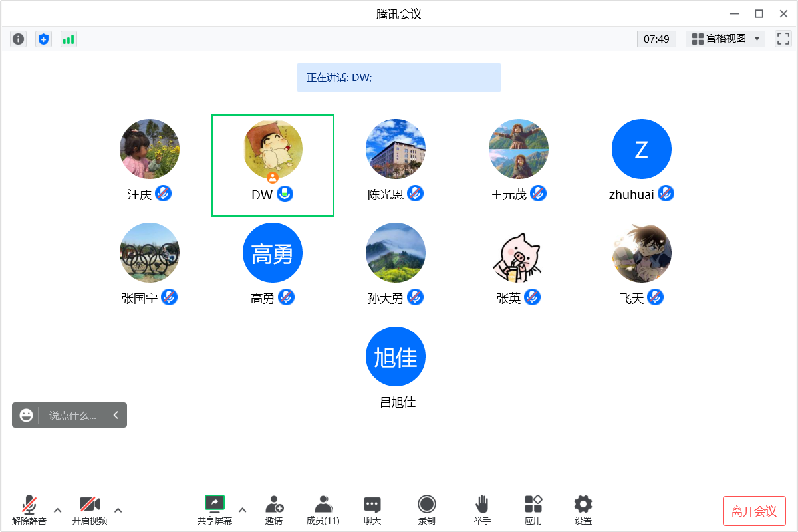Expand audio options arrow beside 解除静音
Screen dimensions: 798x532
click(58, 510)
